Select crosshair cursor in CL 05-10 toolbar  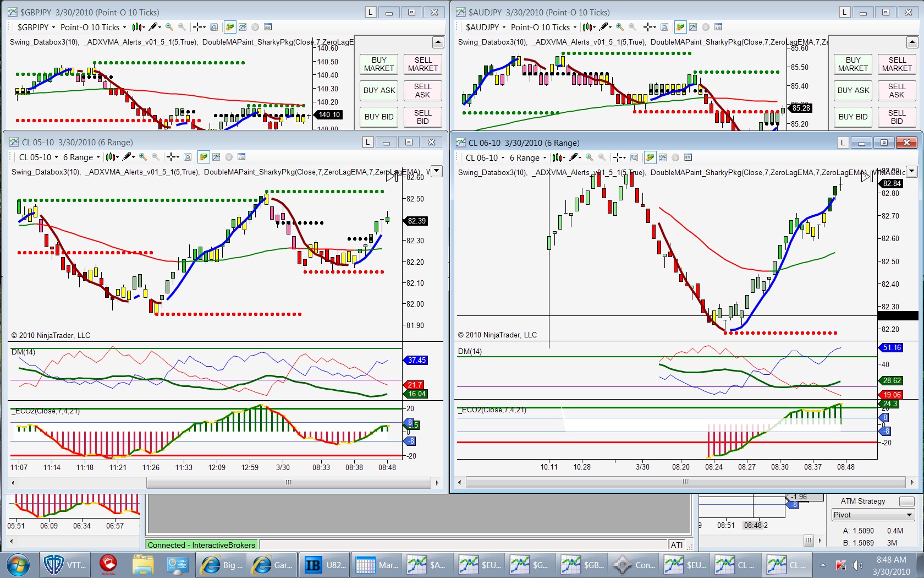pyautogui.click(x=173, y=157)
